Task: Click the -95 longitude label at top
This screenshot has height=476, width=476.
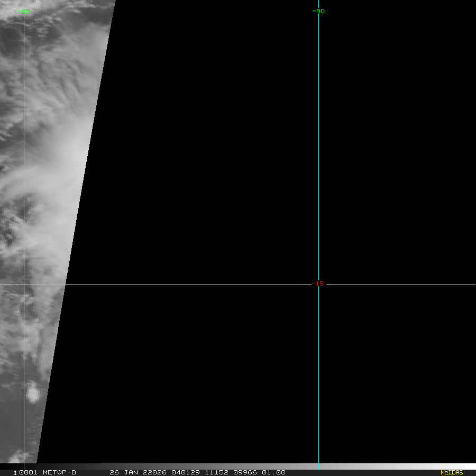Action: (24, 11)
